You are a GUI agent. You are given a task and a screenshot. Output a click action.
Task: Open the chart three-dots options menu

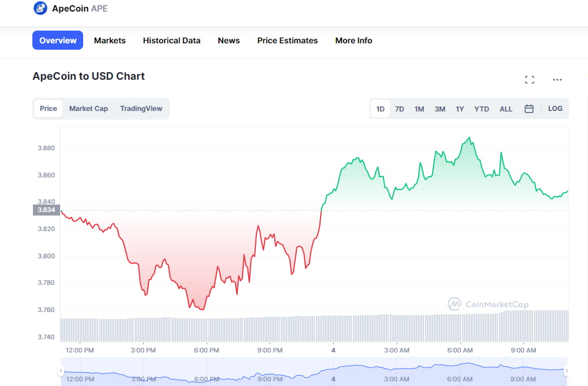click(557, 80)
